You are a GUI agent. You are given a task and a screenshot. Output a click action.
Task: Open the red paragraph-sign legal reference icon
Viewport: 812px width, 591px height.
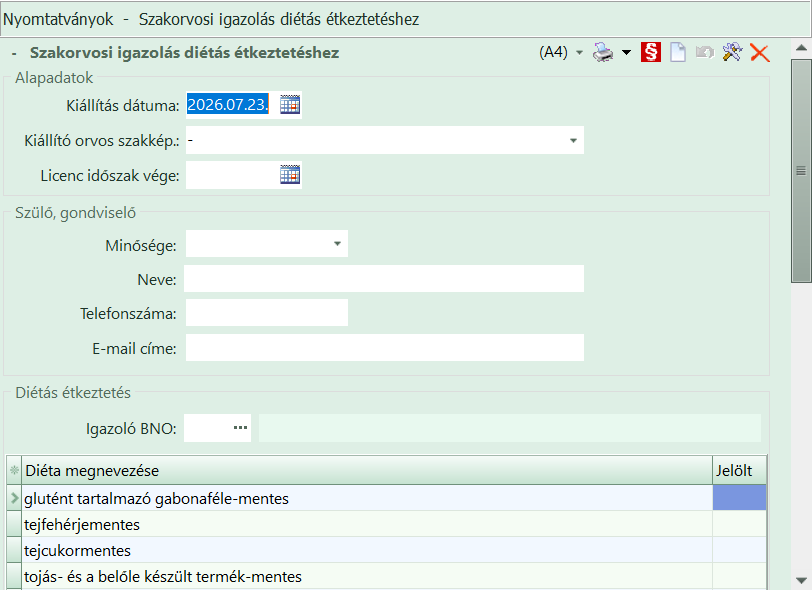[x=650, y=52]
